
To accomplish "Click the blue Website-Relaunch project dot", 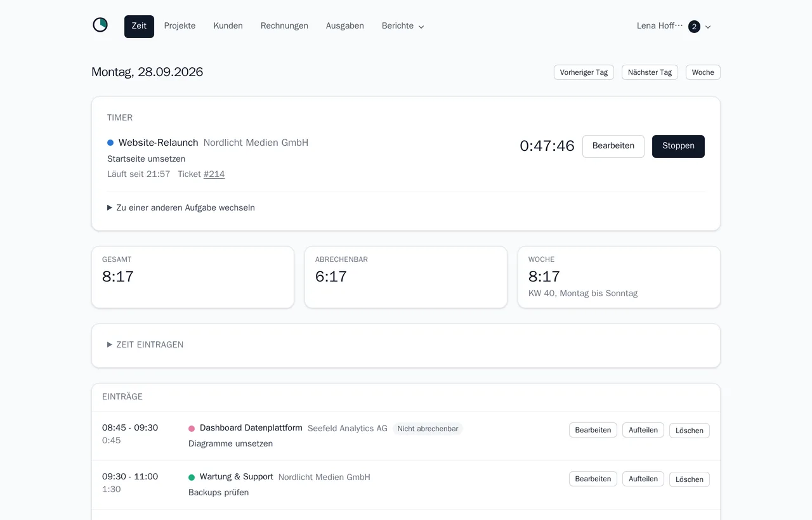I will coord(110,143).
